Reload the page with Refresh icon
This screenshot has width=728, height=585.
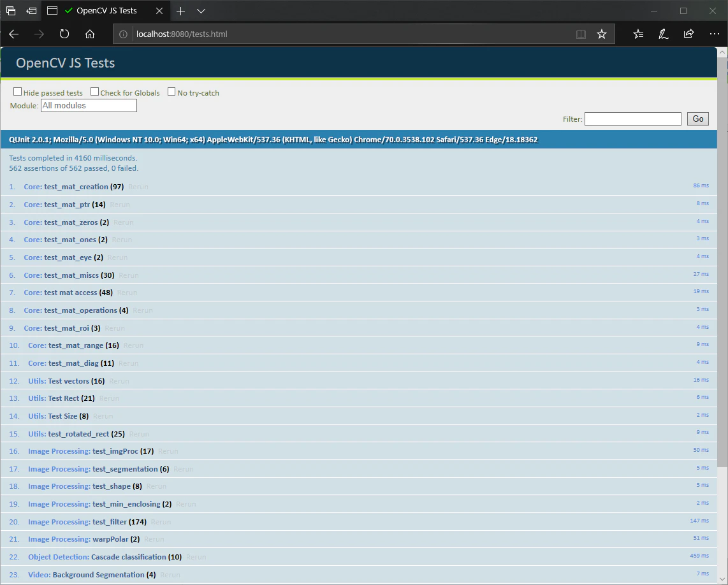pyautogui.click(x=64, y=34)
